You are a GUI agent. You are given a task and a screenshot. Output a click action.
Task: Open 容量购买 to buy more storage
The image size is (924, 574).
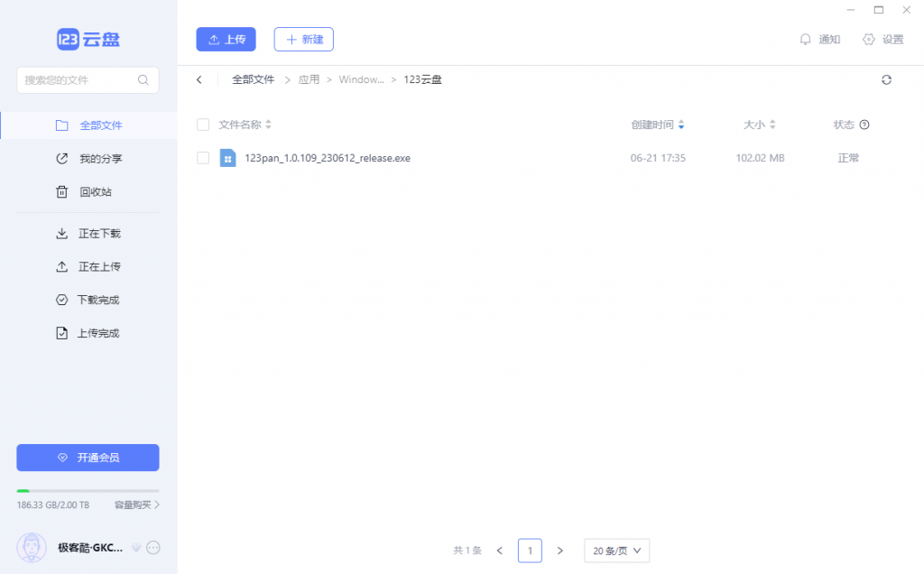[134, 505]
